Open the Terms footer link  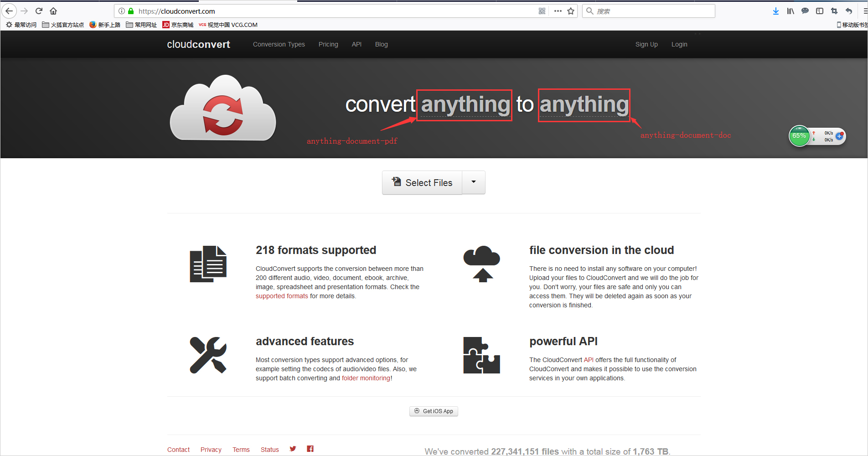(x=241, y=450)
